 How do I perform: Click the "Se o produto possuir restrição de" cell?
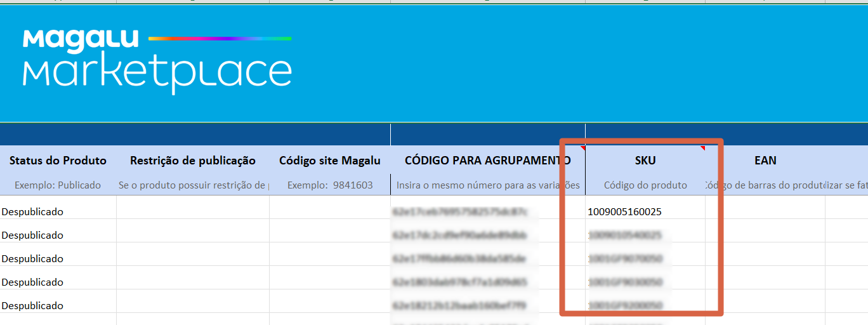(193, 185)
